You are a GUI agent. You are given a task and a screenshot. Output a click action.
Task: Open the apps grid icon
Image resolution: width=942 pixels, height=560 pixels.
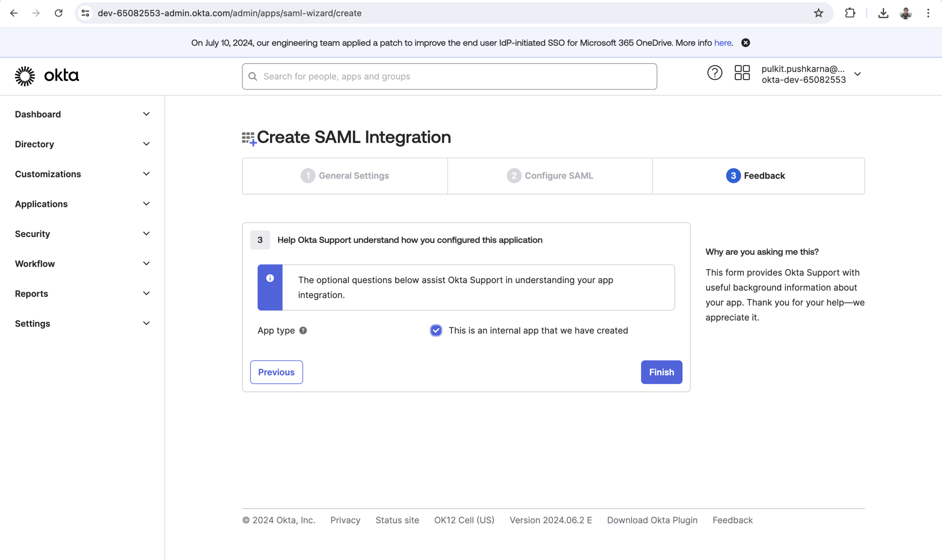[742, 73]
